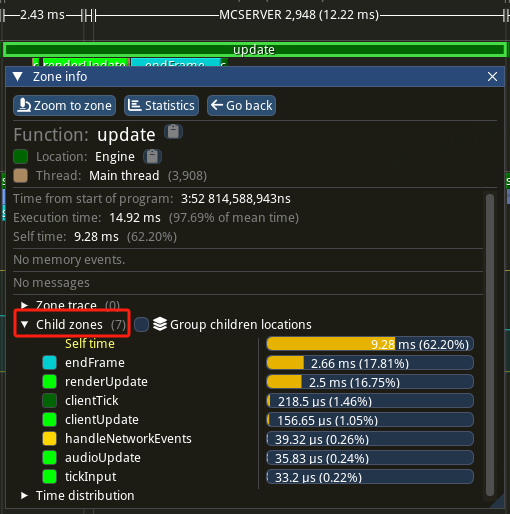This screenshot has height=514, width=510.
Task: Open the handleNetworkEvents child zone
Action: tap(128, 439)
